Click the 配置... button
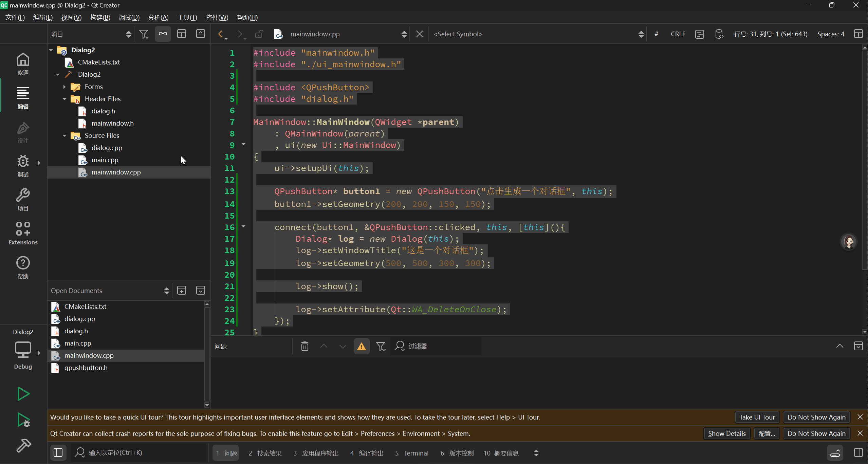 [767, 433]
